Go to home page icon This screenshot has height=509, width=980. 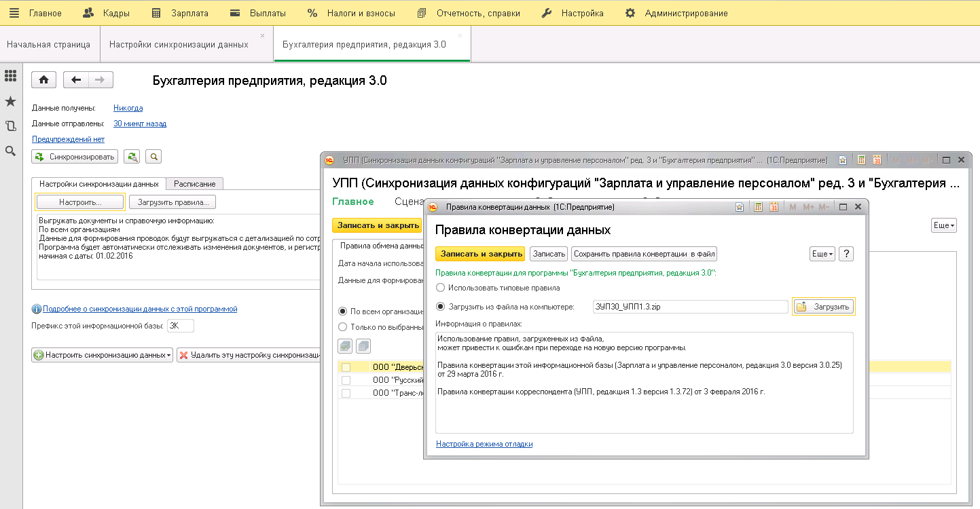click(44, 80)
